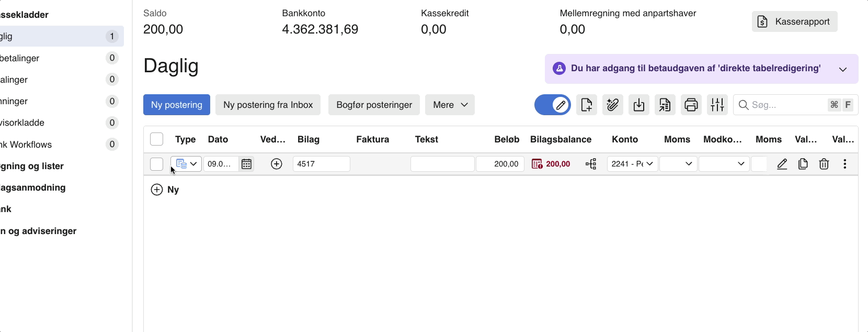The image size is (868, 332).
Task: Open the Bank Workflows sidebar item
Action: 26,145
